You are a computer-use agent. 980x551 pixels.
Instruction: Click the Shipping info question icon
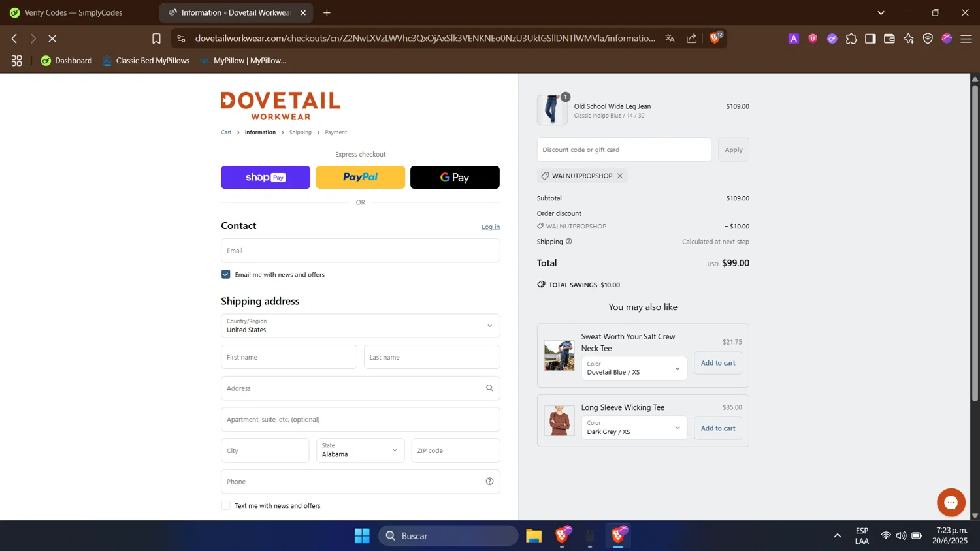click(x=568, y=242)
